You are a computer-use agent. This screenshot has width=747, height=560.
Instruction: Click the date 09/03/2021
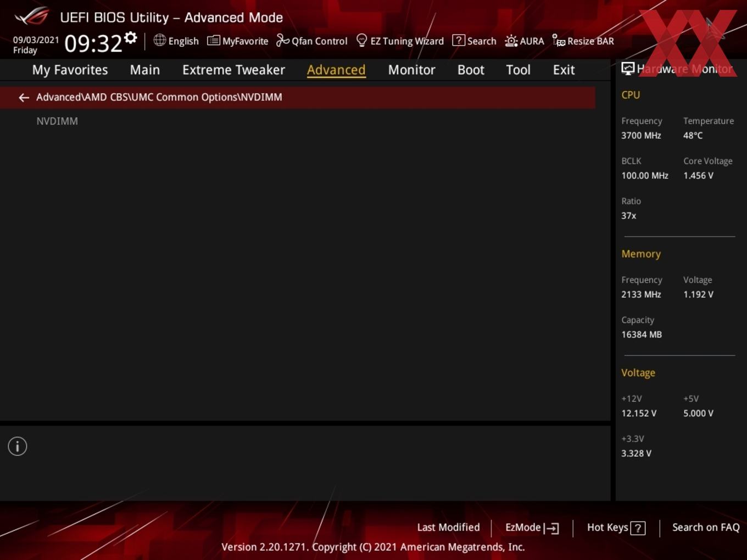(x=36, y=40)
